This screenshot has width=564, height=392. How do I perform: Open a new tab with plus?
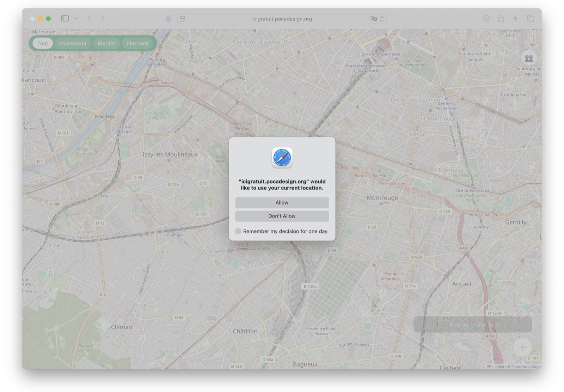tap(515, 18)
